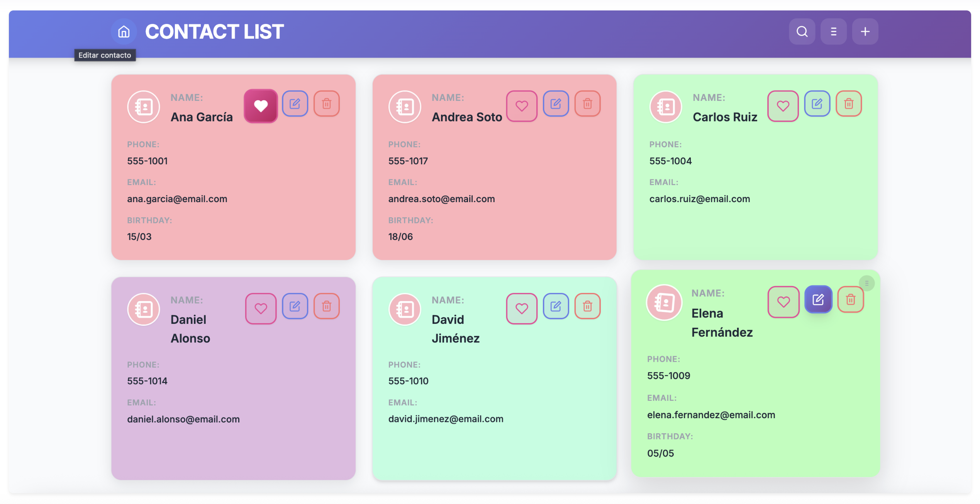
Task: Favorite Carlos Ruiz with the heart button
Action: 783,106
